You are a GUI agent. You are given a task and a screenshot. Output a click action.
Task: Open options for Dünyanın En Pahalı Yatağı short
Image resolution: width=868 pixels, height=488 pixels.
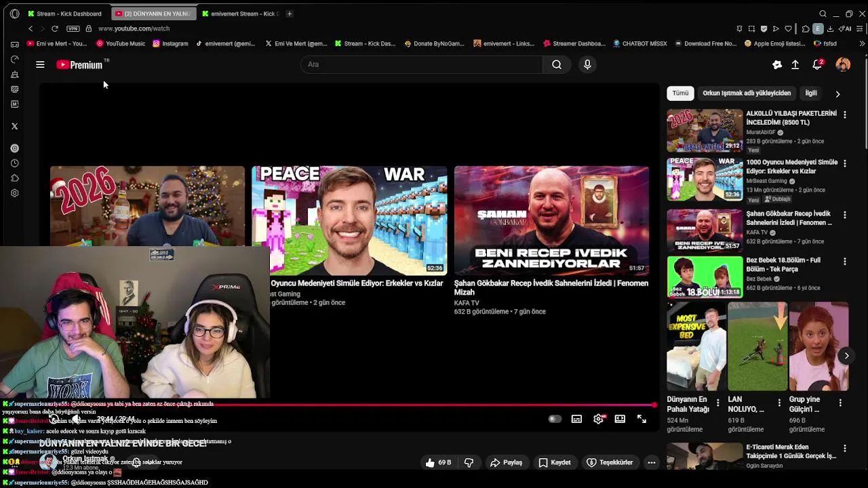point(718,403)
